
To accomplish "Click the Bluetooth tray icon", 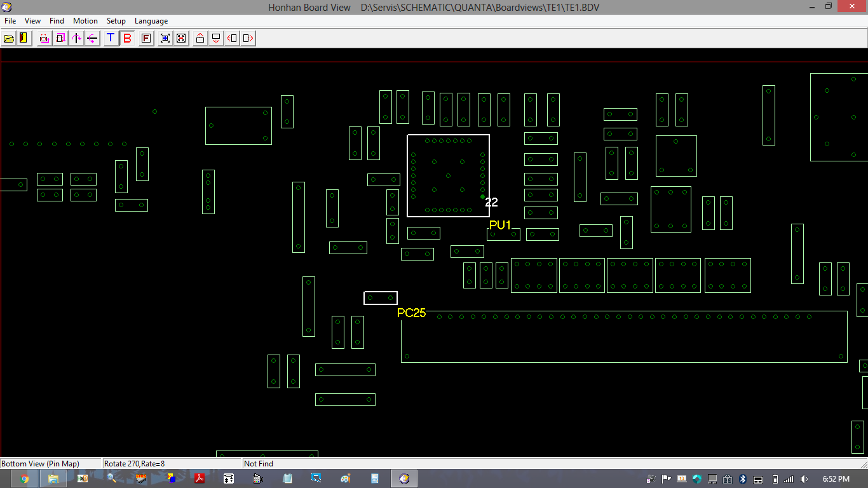I will pyautogui.click(x=743, y=479).
